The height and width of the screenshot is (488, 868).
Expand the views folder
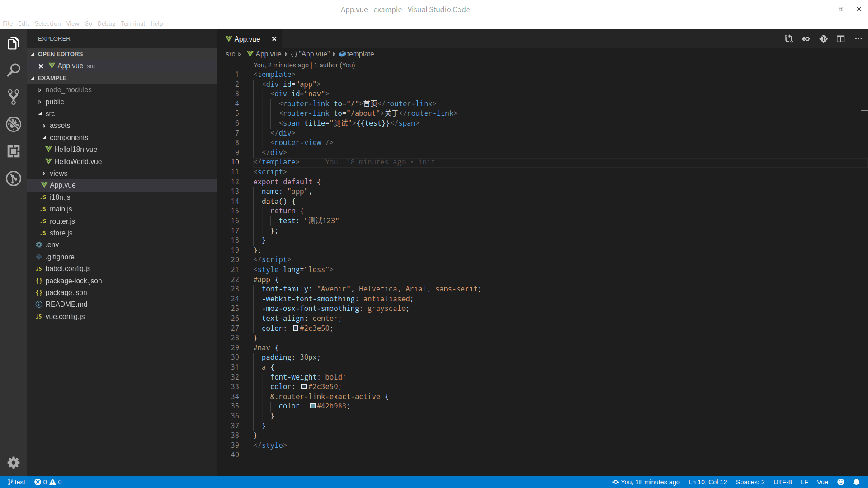point(58,173)
